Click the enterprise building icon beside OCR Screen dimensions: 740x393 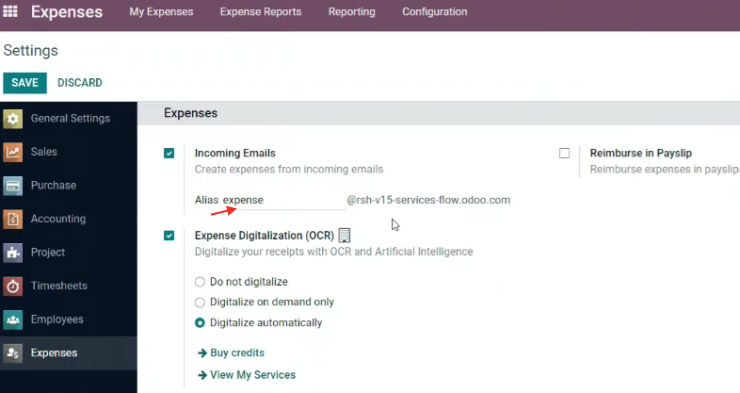(x=345, y=235)
